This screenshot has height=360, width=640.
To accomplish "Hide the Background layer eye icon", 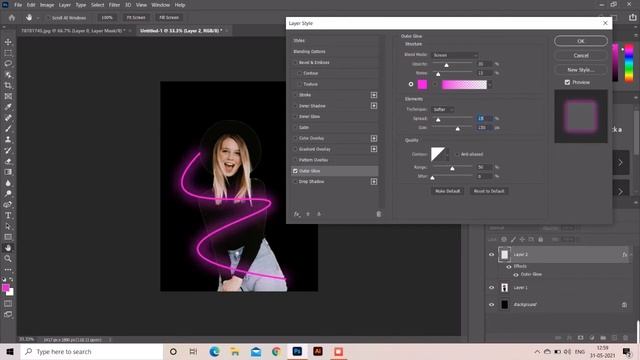I will tap(491, 304).
